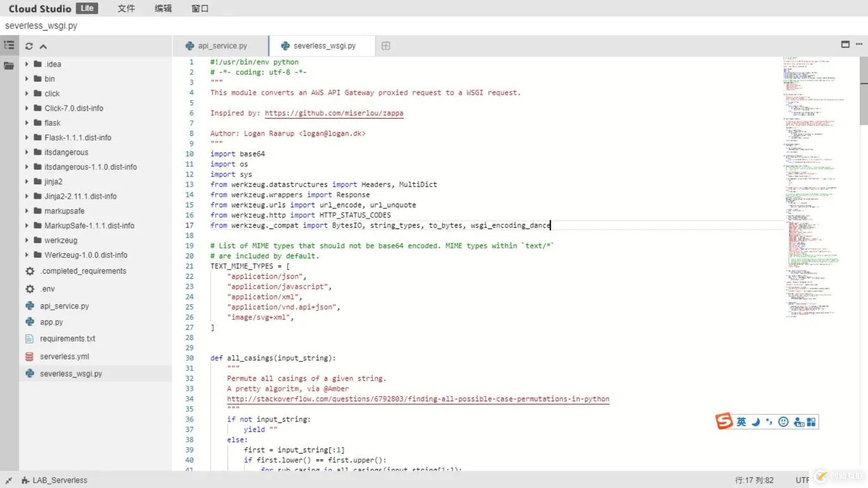Expand the werkzeug folder
The width and height of the screenshot is (868, 488).
pos(27,240)
